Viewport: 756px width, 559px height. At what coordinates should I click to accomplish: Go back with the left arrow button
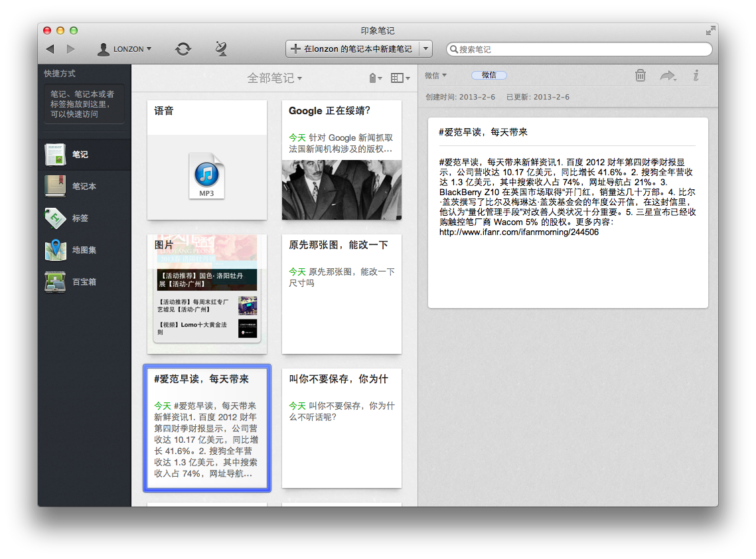50,48
